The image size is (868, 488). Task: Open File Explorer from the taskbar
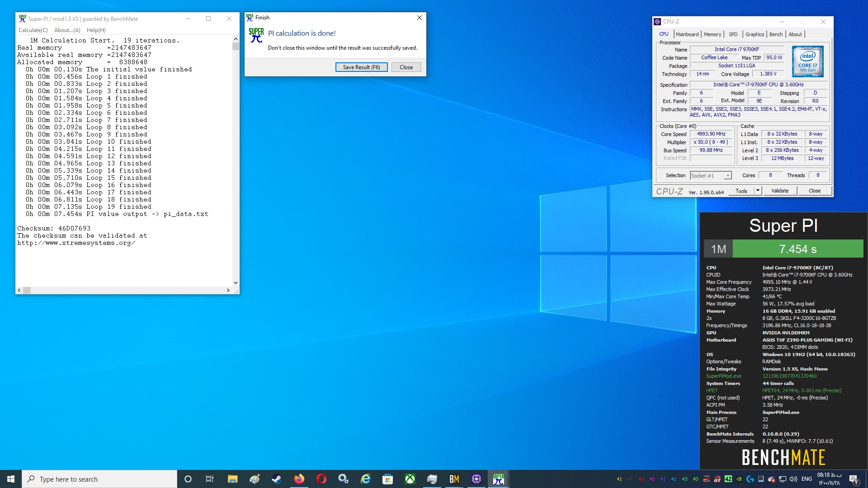click(x=232, y=479)
